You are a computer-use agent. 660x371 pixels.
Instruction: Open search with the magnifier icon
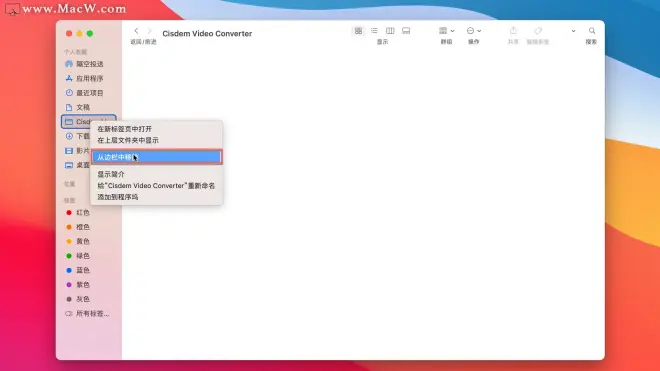[592, 31]
